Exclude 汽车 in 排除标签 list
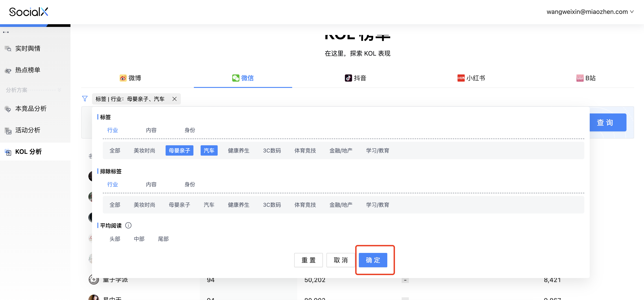The height and width of the screenshot is (300, 644). (209, 205)
